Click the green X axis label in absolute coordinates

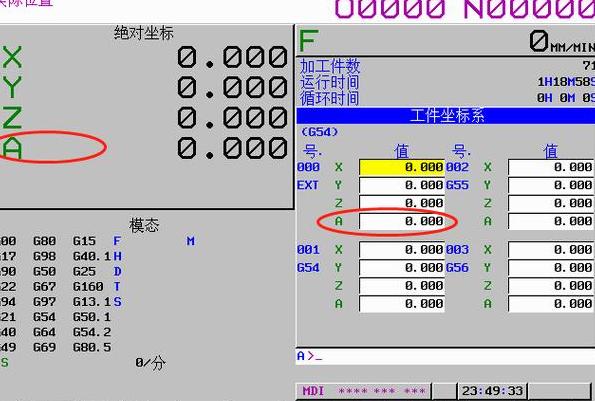point(12,57)
